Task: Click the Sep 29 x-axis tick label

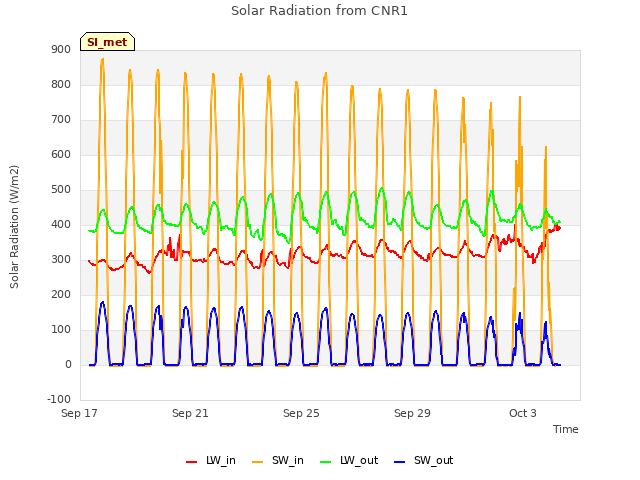Action: tap(412, 413)
